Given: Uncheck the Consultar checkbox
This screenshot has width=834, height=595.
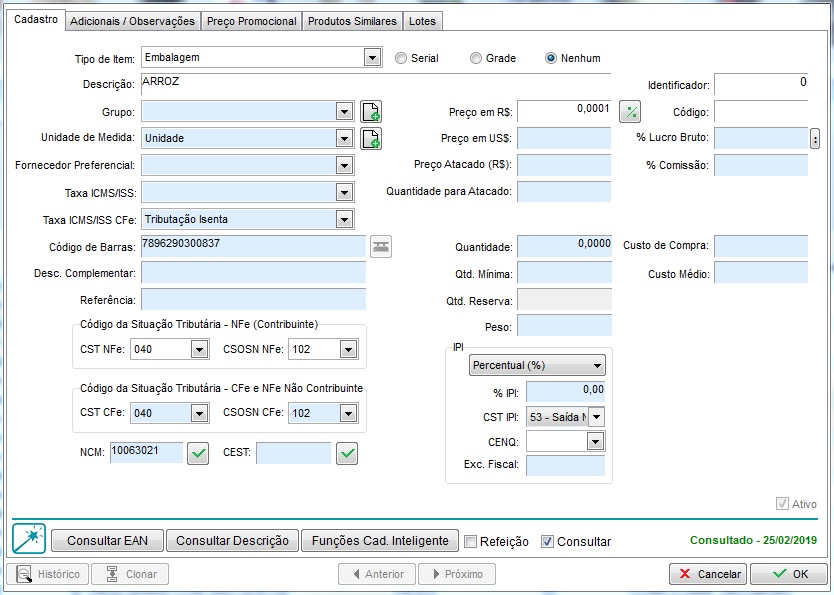Looking at the screenshot, I should 547,541.
